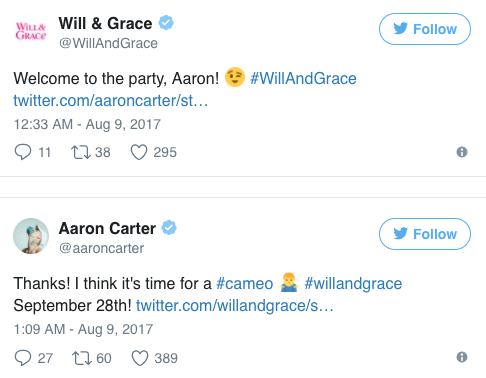Open the @WillAndGrace handle
The width and height of the screenshot is (486, 378).
click(x=108, y=43)
